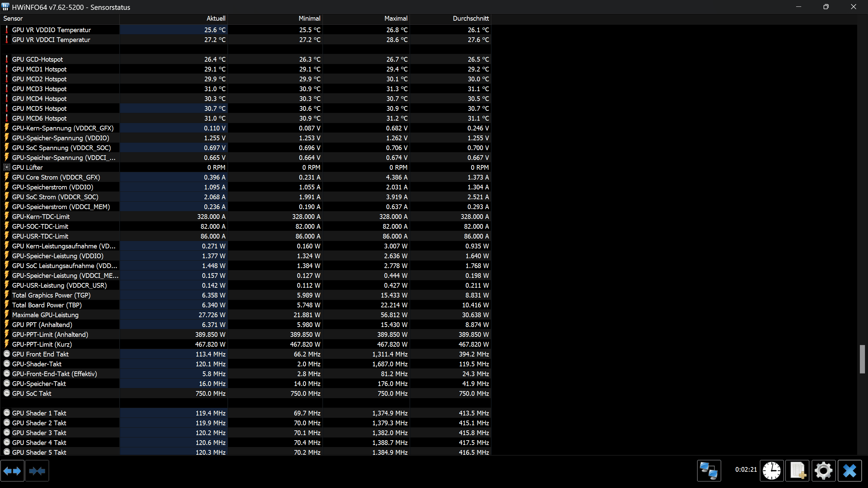The image size is (868, 488).
Task: Open sensor settings gear icon
Action: [x=823, y=471]
